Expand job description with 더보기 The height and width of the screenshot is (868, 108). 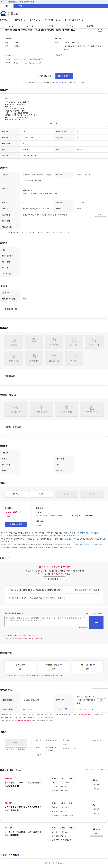pyautogui.click(x=54, y=124)
